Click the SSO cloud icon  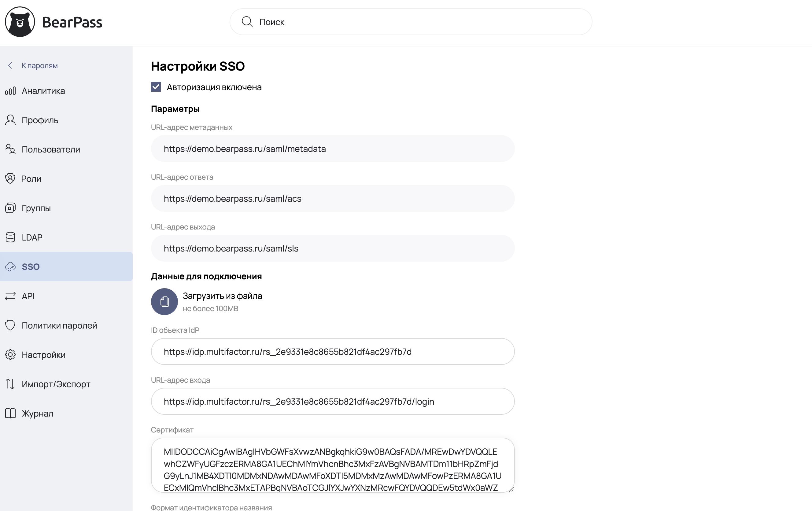click(x=10, y=267)
